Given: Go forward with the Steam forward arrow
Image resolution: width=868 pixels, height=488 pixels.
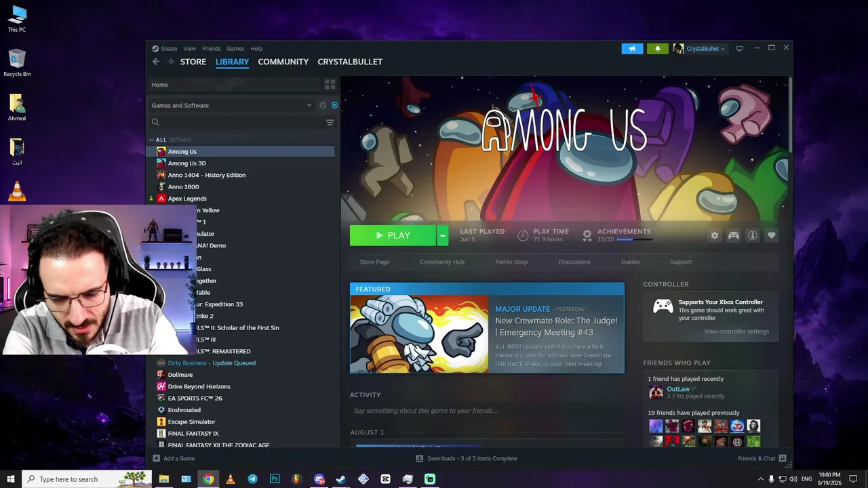Looking at the screenshot, I should pos(170,62).
